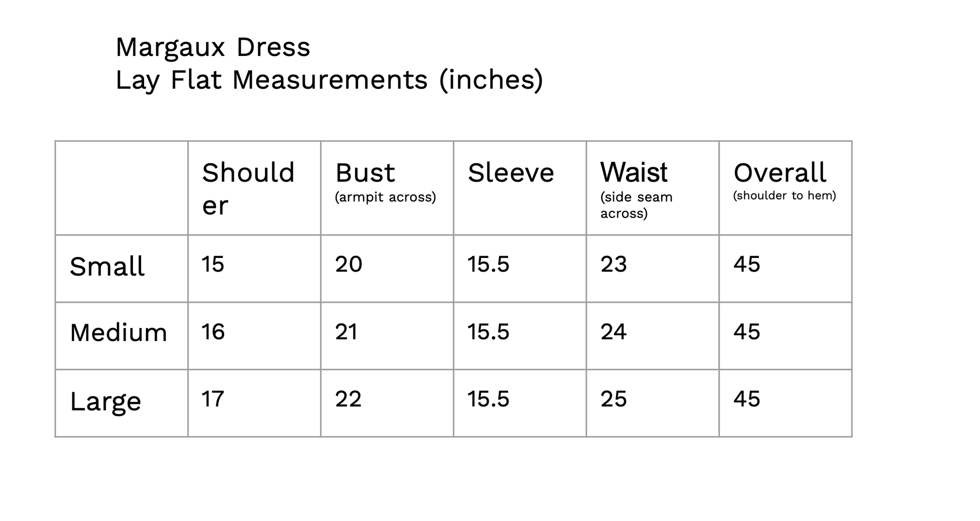Click the Medium row sleeve value 15.5
This screenshot has height=521, width=980.
pos(488,332)
